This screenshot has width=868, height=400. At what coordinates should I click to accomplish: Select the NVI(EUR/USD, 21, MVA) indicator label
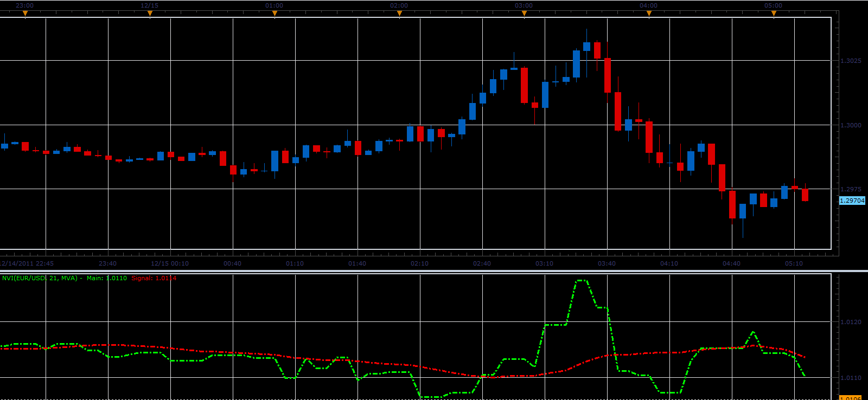point(40,278)
